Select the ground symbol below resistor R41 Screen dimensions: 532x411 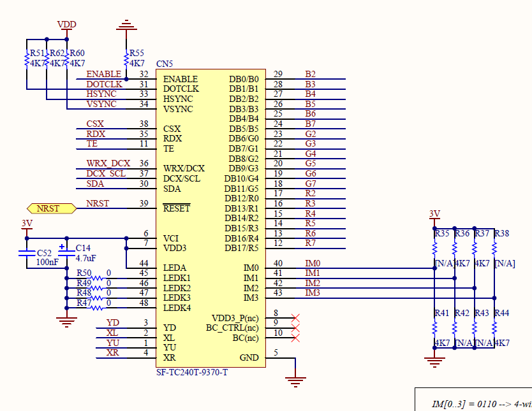(434, 362)
